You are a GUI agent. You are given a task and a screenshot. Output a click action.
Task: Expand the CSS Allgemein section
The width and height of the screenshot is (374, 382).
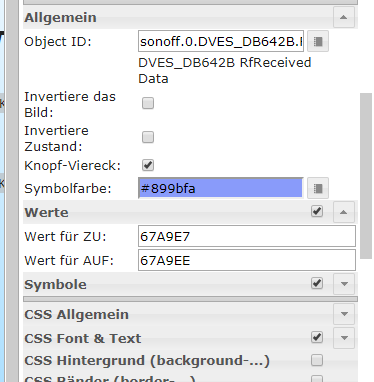(344, 314)
